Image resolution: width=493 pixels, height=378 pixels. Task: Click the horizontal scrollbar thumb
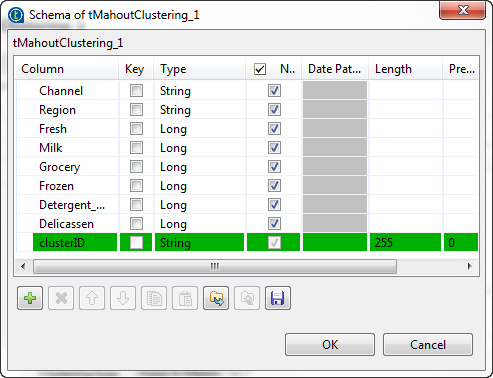click(x=215, y=266)
